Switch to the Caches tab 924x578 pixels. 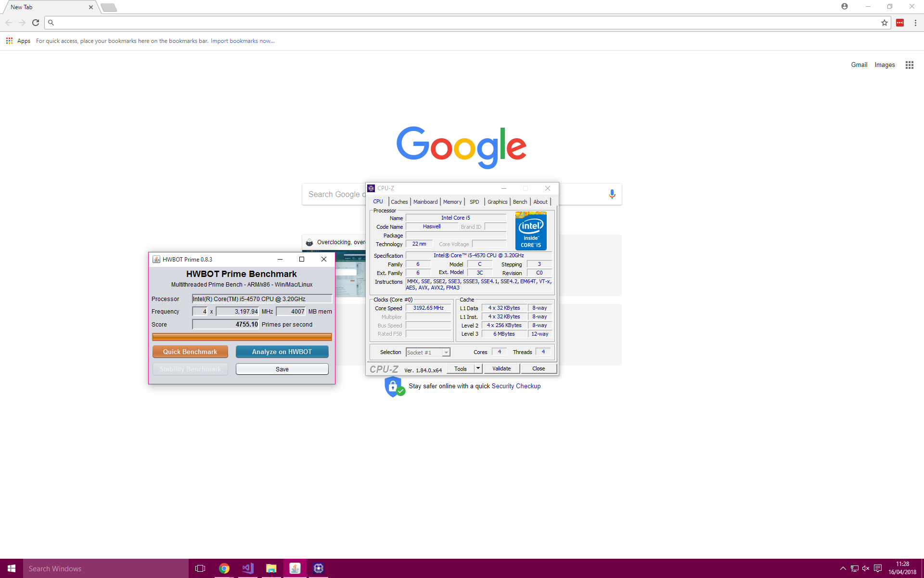click(x=399, y=202)
